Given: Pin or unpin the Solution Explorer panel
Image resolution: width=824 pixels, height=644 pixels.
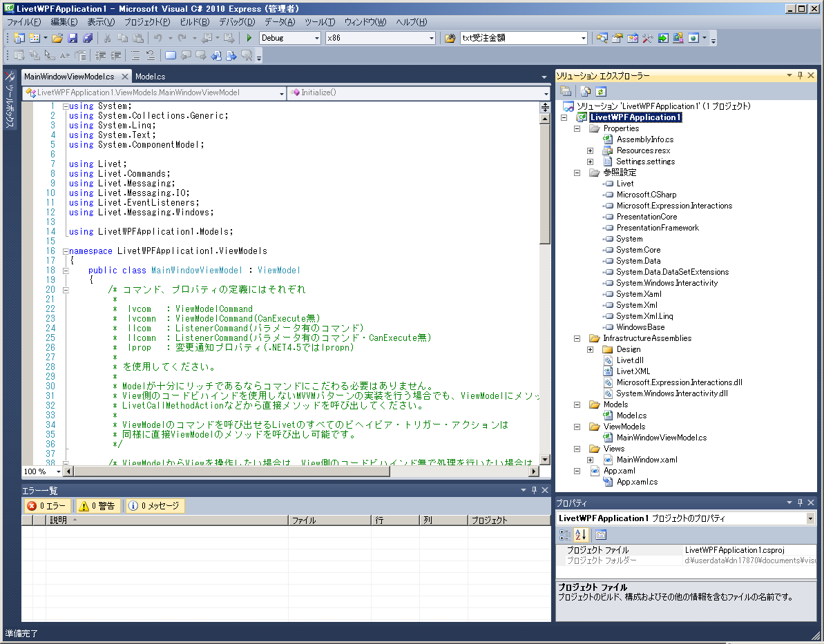Looking at the screenshot, I should pyautogui.click(x=800, y=76).
